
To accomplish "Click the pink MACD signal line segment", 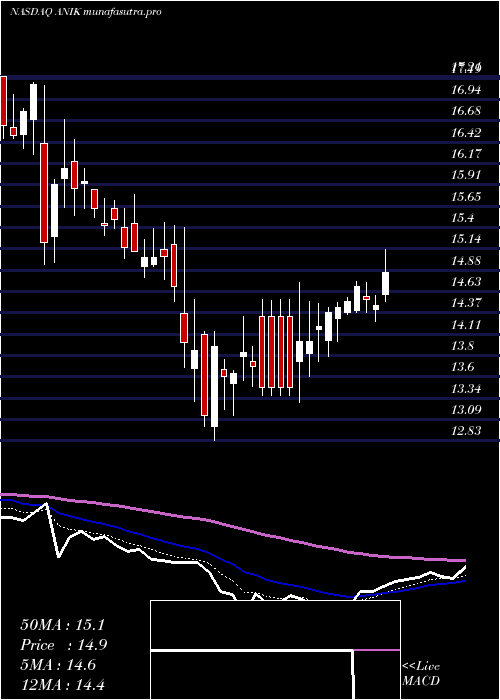I will 377,650.
